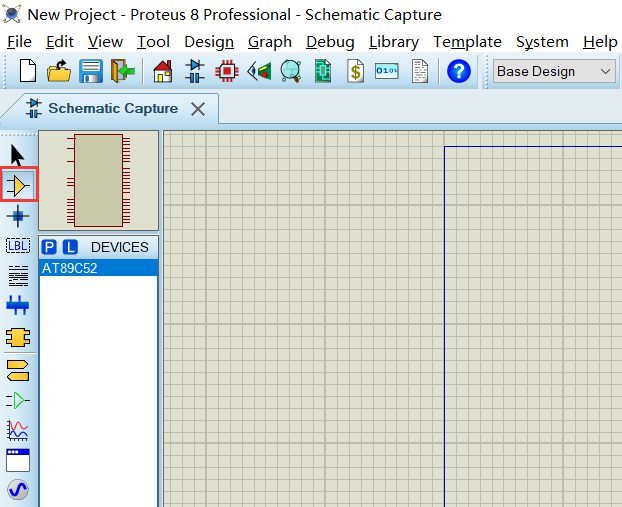Image resolution: width=622 pixels, height=507 pixels.
Task: Open the Design menu
Action: click(x=209, y=42)
